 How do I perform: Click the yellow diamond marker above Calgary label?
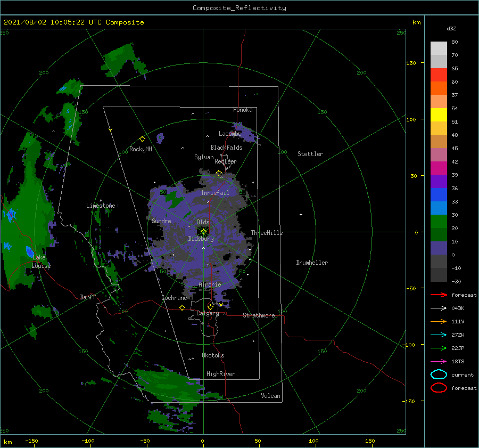(210, 307)
